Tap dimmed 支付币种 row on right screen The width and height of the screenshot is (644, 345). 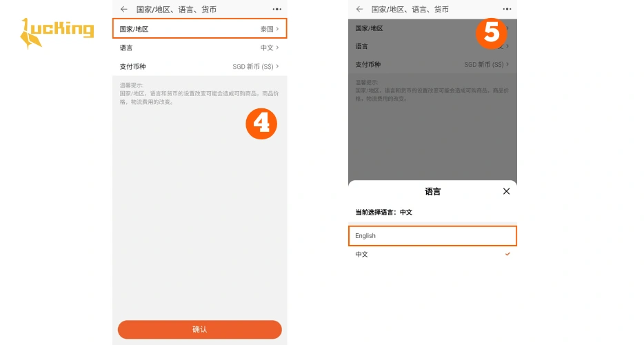click(432, 65)
